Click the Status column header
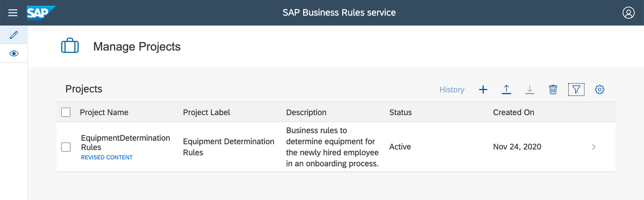 pyautogui.click(x=401, y=112)
